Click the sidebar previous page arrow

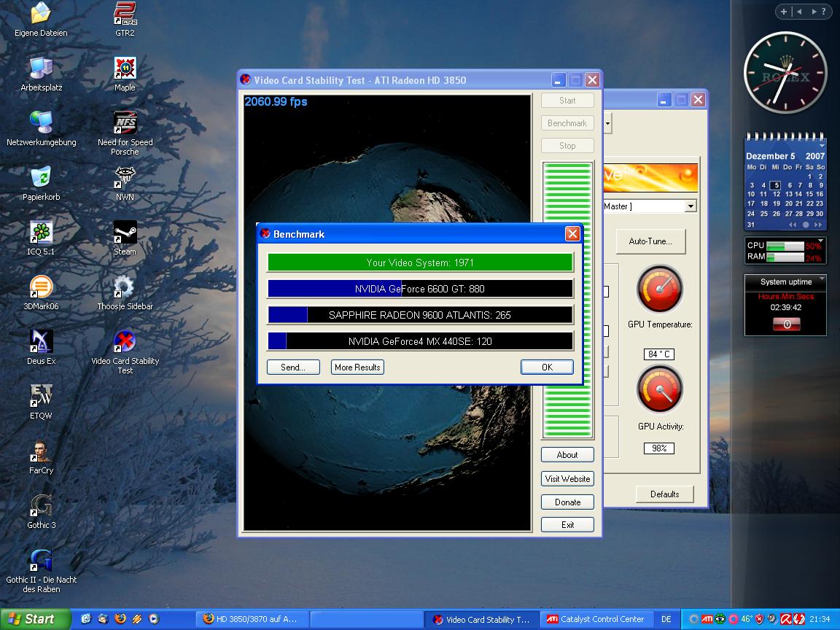[799, 11]
